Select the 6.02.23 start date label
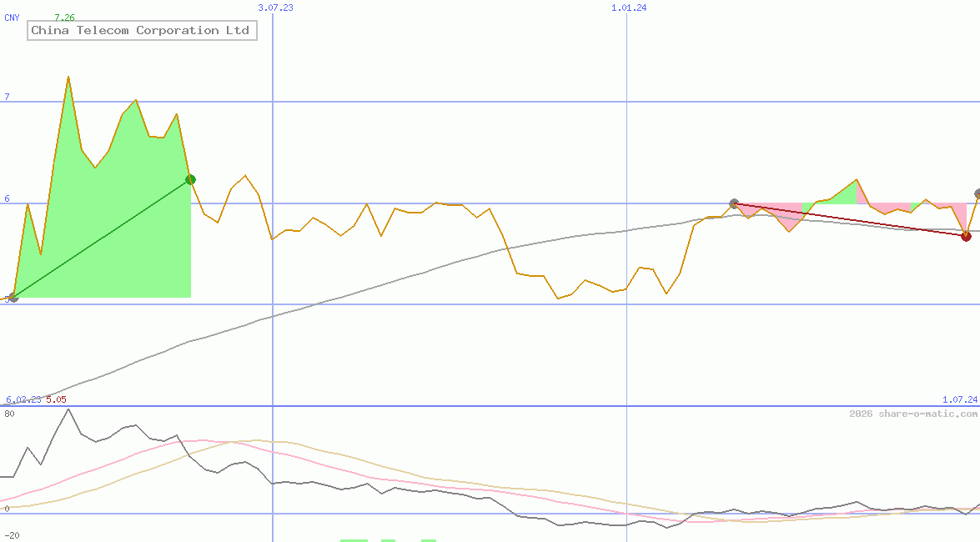This screenshot has width=980, height=542. coord(23,400)
